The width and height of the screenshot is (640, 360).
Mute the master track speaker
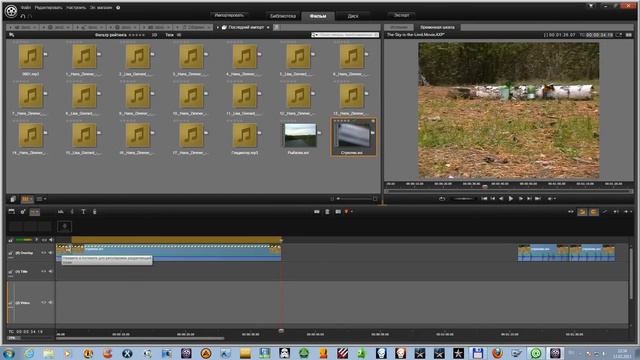[51, 240]
